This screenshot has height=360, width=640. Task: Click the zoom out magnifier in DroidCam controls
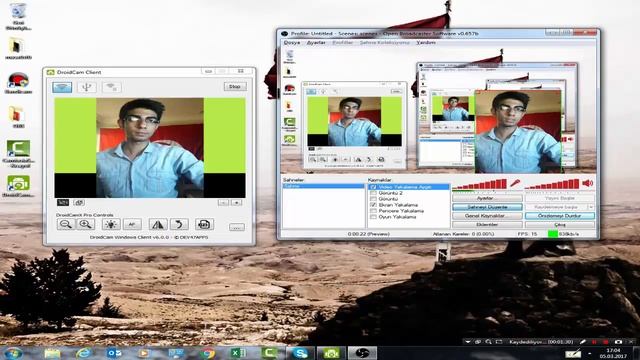66,224
